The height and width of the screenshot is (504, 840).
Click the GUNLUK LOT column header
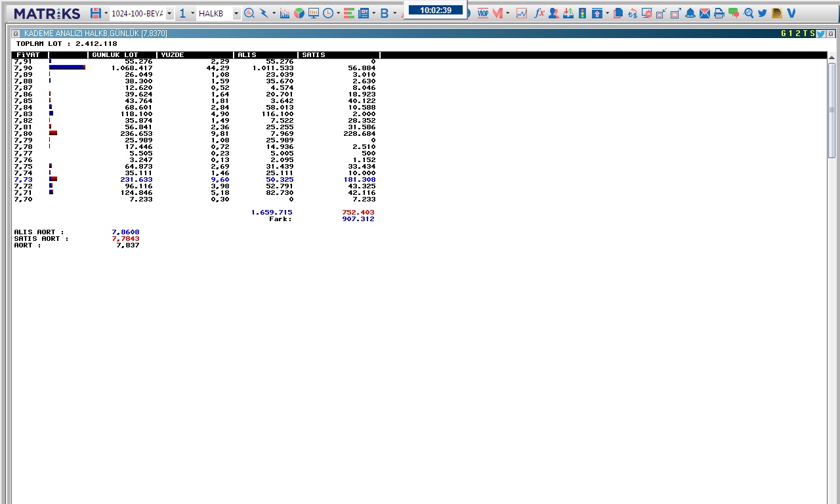122,55
